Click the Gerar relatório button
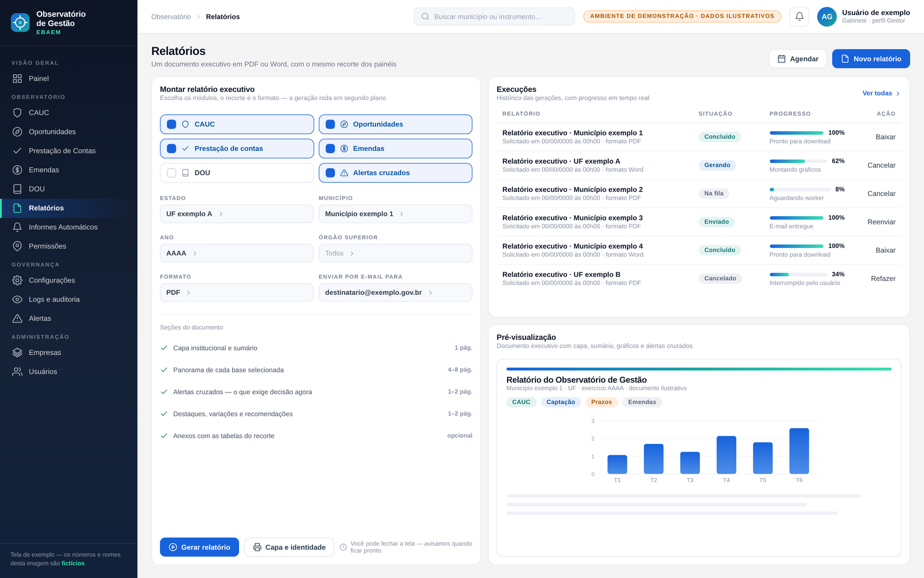Screen dimensions: 924x578 199,547
